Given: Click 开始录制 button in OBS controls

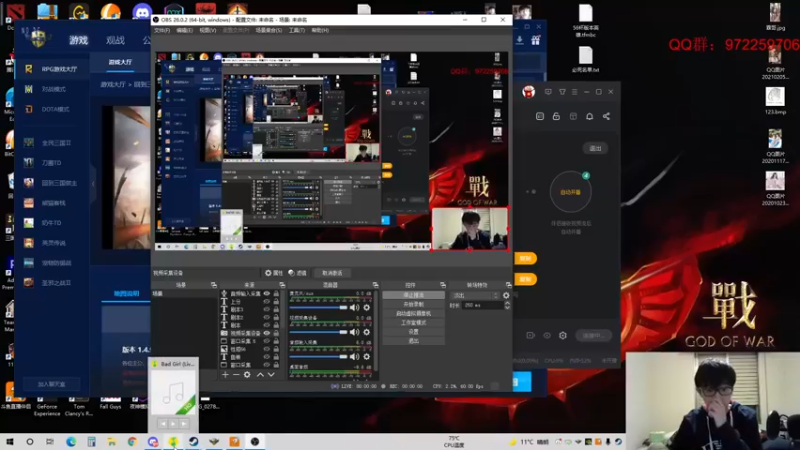Looking at the screenshot, I should coord(413,305).
